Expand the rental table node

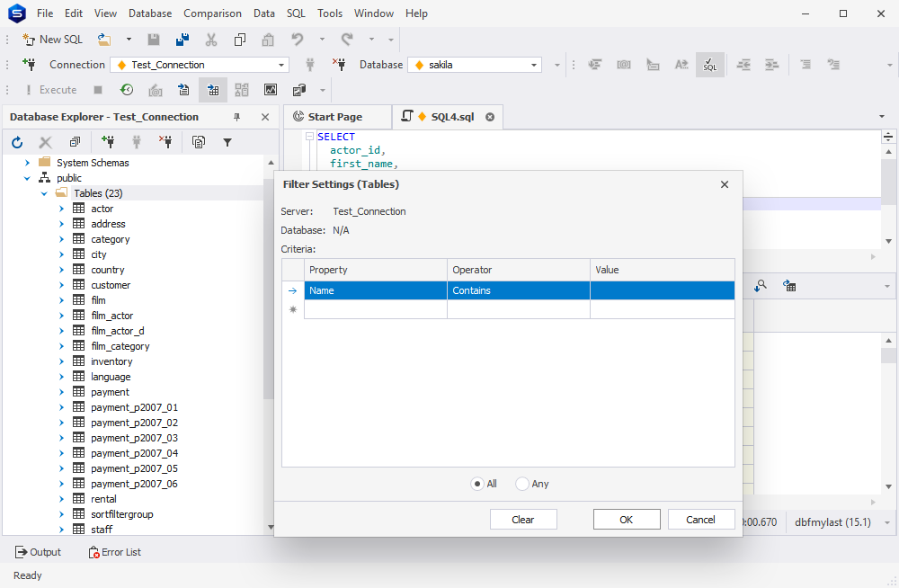(x=61, y=500)
